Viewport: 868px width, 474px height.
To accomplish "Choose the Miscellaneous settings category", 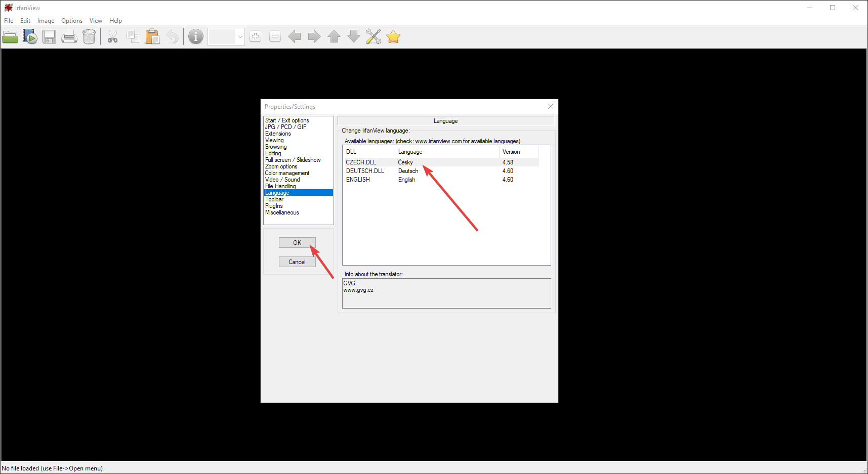I will [x=282, y=212].
